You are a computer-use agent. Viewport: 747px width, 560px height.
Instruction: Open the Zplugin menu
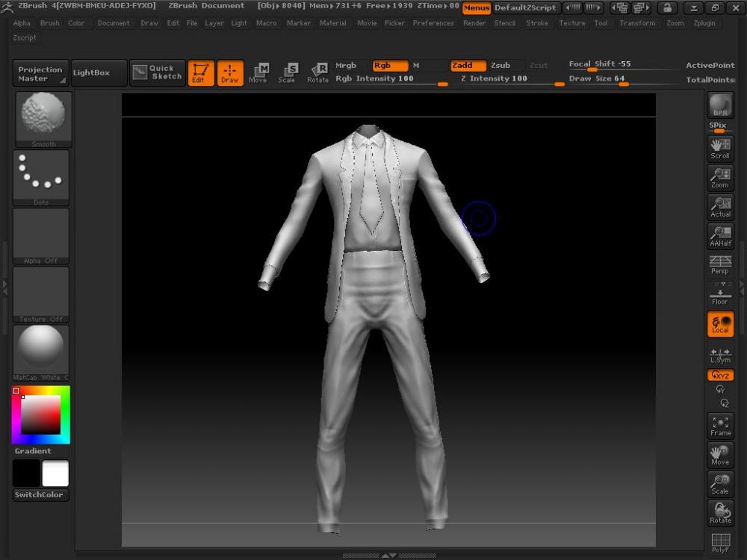[704, 23]
